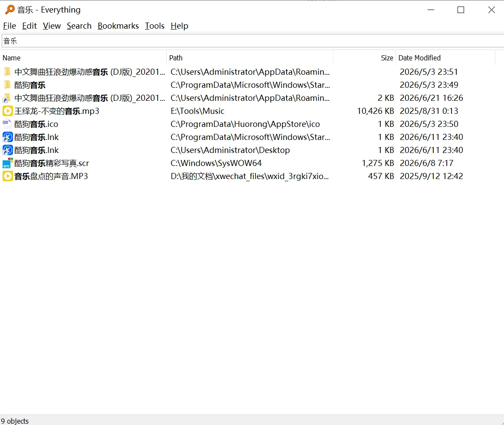Click the date 2026/6/21 16:26

click(x=432, y=98)
